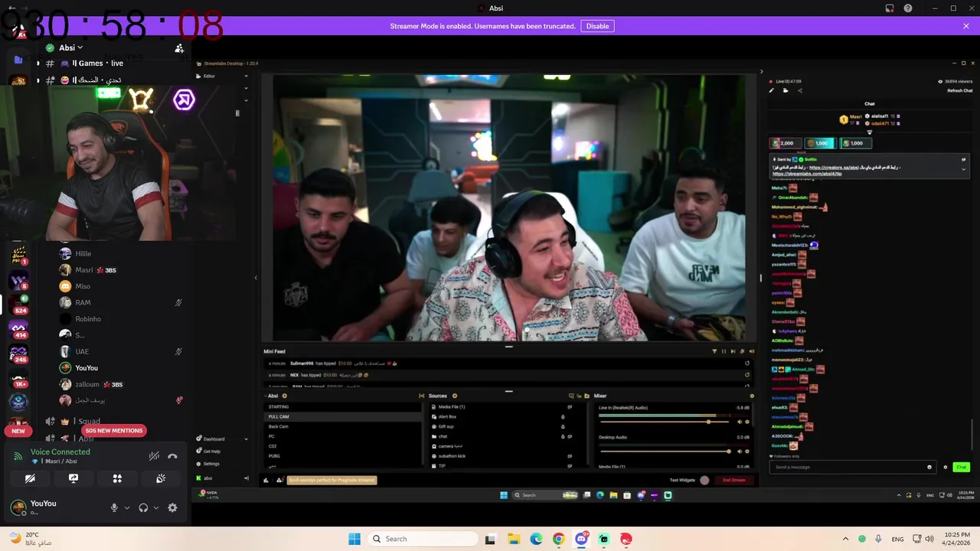The width and height of the screenshot is (980, 551).
Task: Mute the Line In (Realtek) audio
Action: [740, 422]
